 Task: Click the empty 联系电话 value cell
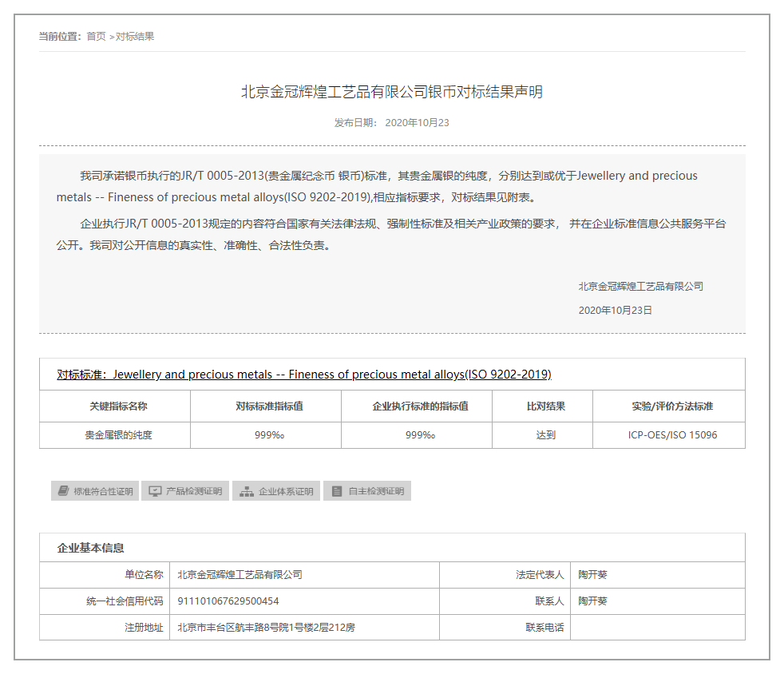pos(657,628)
